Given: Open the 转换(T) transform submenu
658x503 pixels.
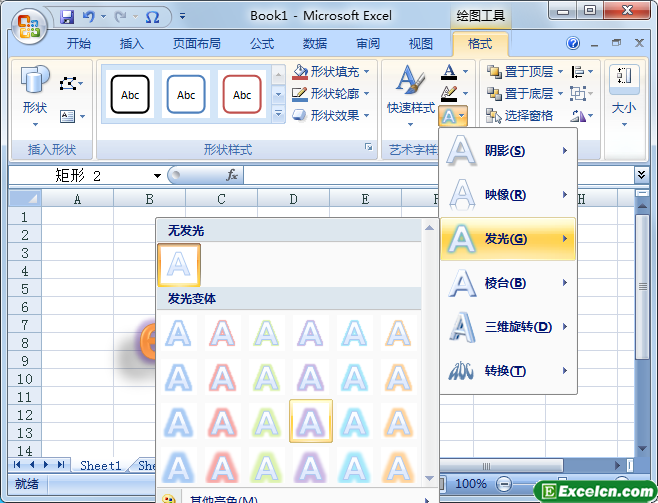Looking at the screenshot, I should click(x=508, y=371).
